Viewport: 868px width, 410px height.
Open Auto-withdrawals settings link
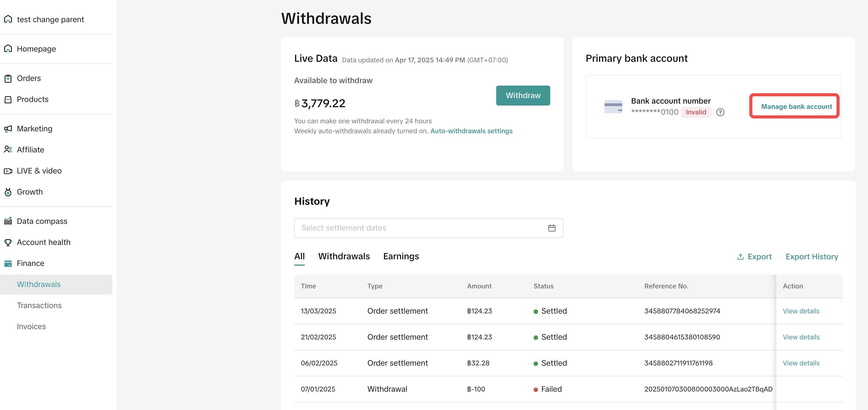pyautogui.click(x=471, y=131)
